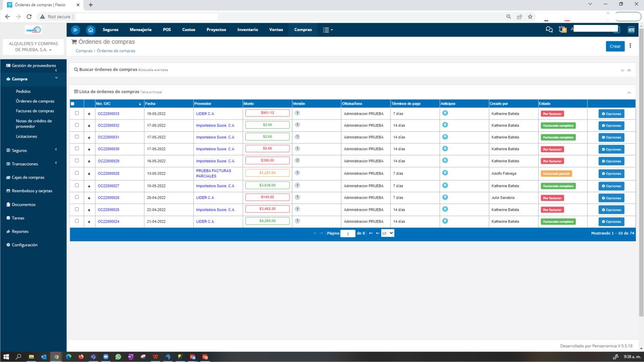Collapse the Compra sidebar section

pos(56,77)
